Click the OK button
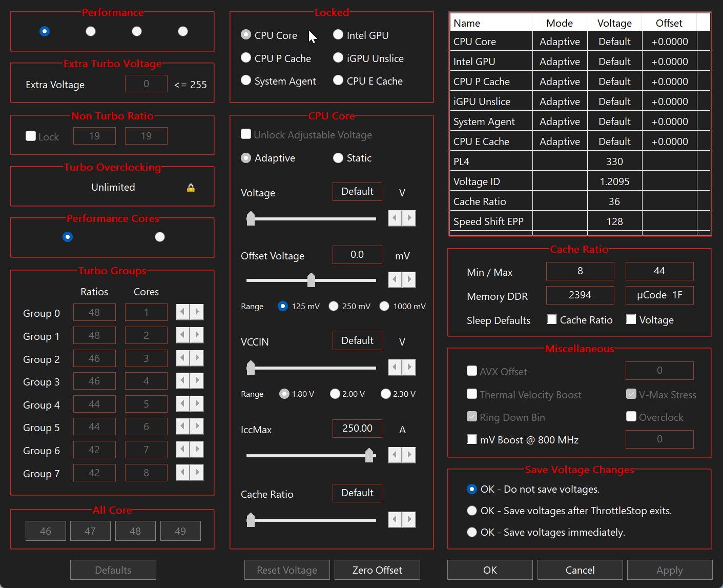 coord(489,570)
